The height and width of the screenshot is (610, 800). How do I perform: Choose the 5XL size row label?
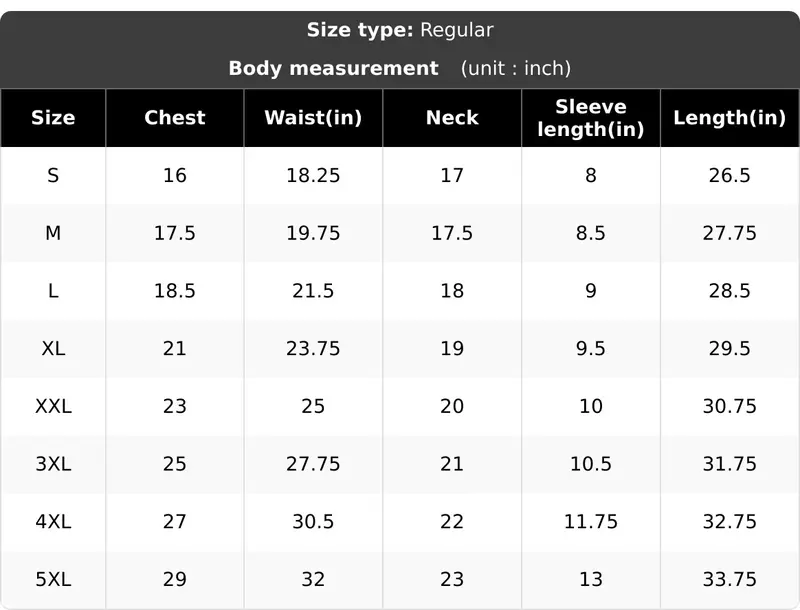[53, 579]
